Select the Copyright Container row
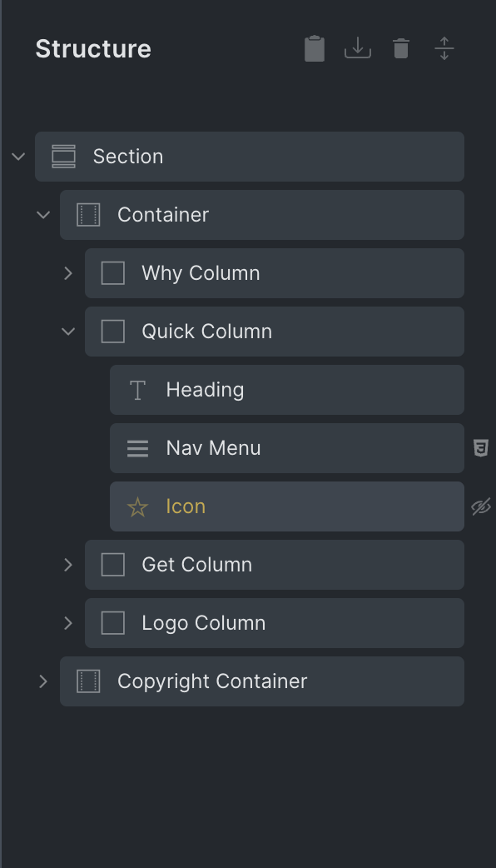This screenshot has height=868, width=496. 262,681
